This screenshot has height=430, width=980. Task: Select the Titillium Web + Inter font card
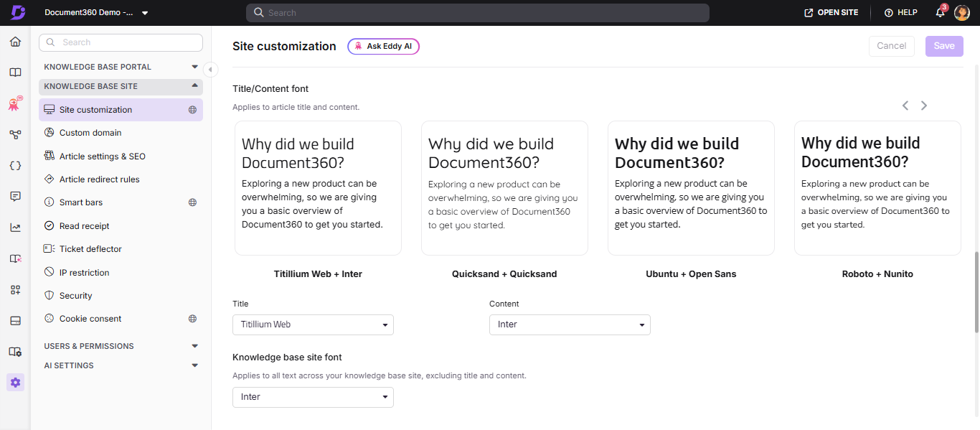coord(318,188)
